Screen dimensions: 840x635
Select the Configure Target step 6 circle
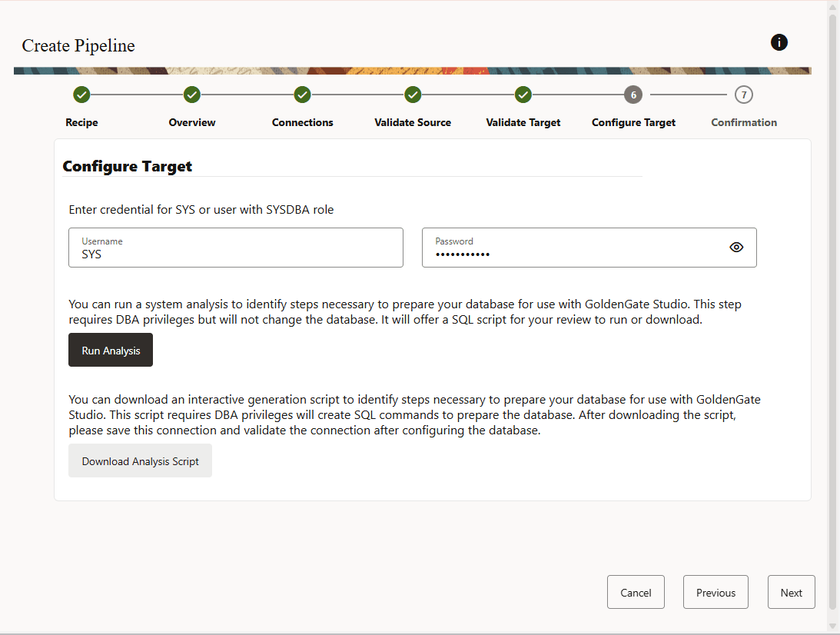tap(633, 95)
